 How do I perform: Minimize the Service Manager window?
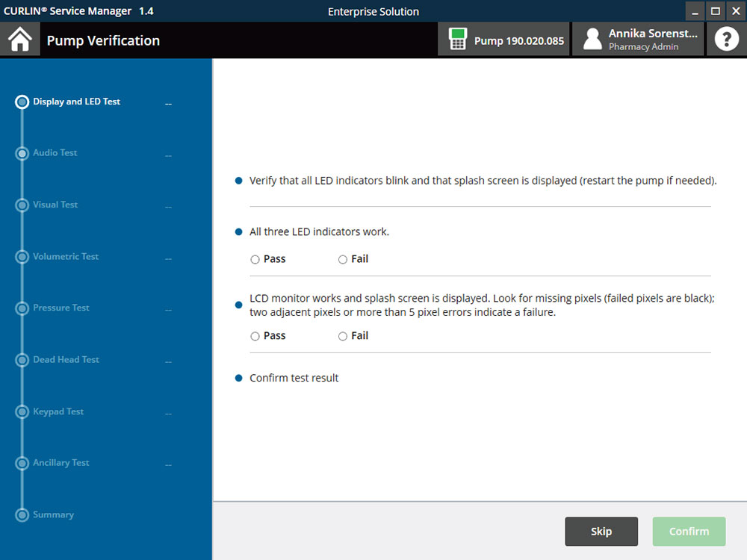(695, 11)
